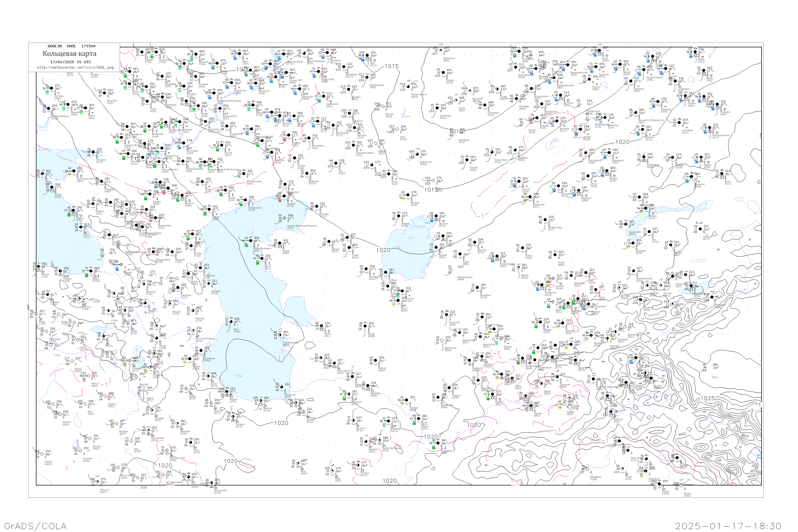798x532 pixels.
Task: Select the Семипалатинск station circle symbol
Action: (709, 128)
